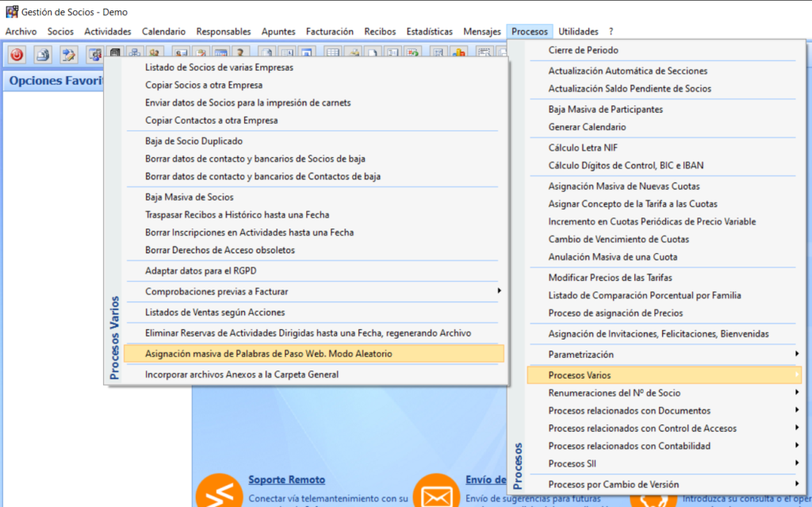The height and width of the screenshot is (507, 812).
Task: Click the colored bar chart toolbar icon
Action: (459, 54)
